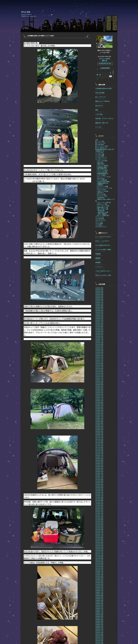Screen dimensions: 138x644
Task: Open photo of boy by open car trunk
Action: pyautogui.click(x=57, y=136)
